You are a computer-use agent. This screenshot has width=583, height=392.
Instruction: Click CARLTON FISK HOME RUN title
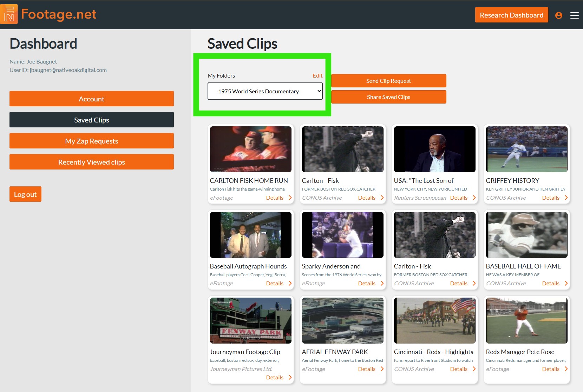click(x=249, y=180)
